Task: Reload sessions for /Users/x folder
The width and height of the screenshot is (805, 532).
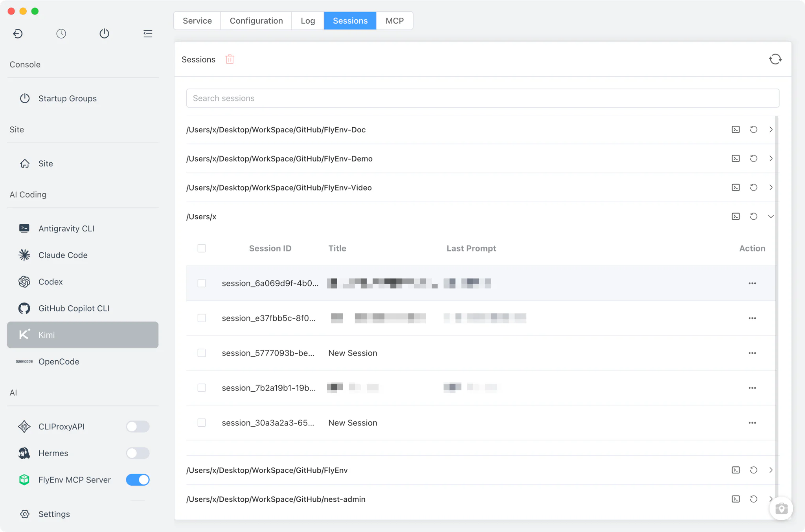Action: [754, 216]
